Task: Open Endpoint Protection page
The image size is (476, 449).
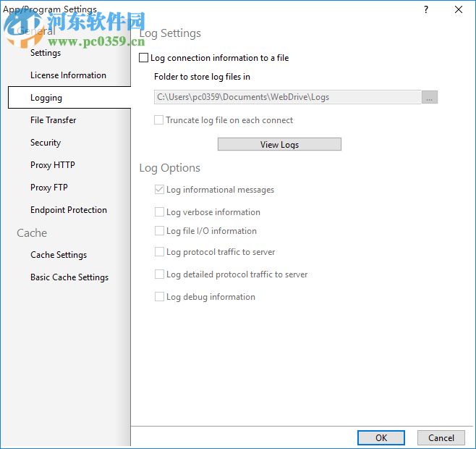Action: coord(69,210)
